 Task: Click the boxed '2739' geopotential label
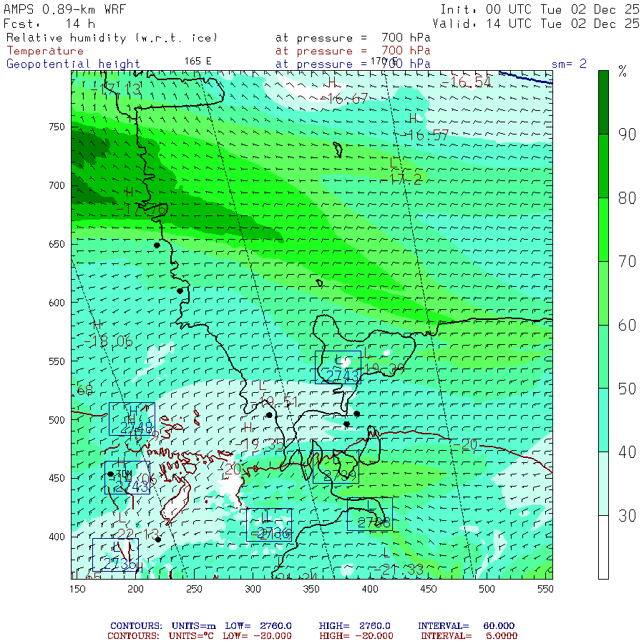(x=336, y=467)
